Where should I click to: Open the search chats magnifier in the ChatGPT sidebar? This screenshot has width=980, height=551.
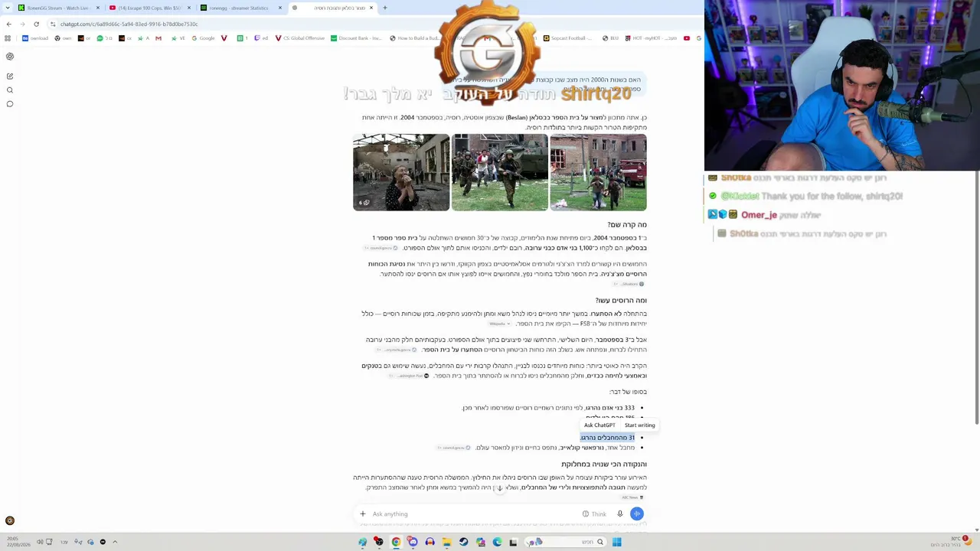(10, 90)
